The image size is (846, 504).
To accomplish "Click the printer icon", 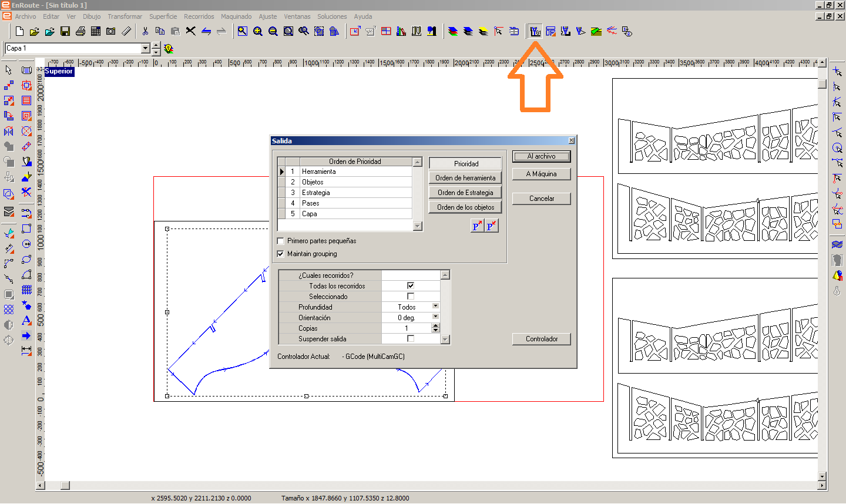I will (x=80, y=31).
